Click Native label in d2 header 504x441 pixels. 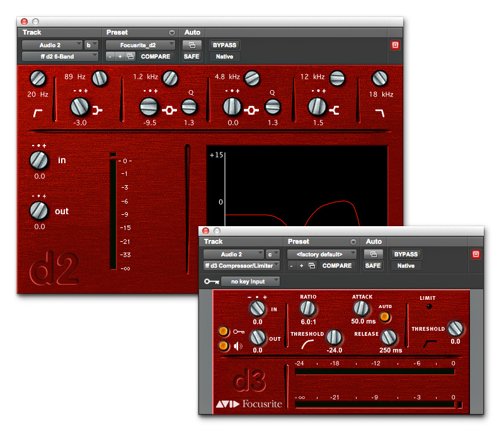point(224,57)
